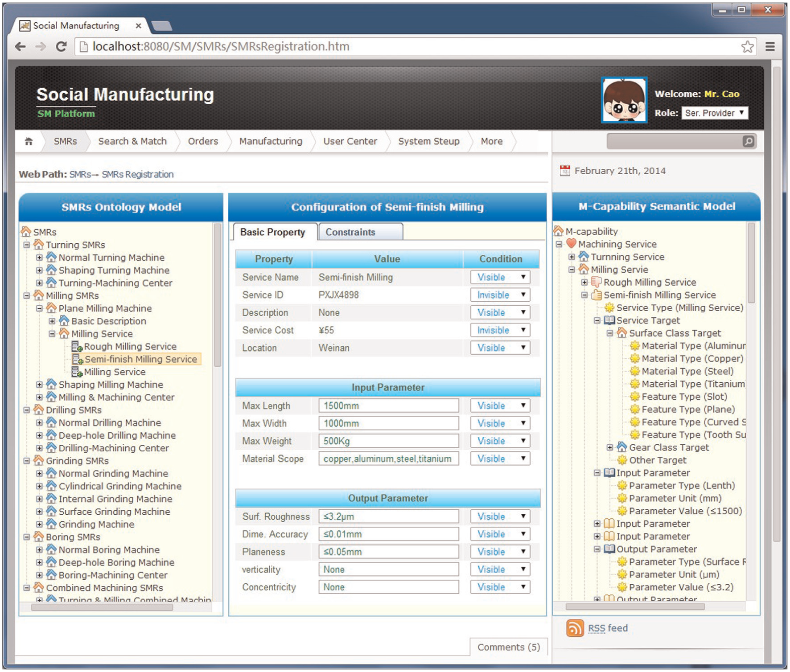
Task: Collapse the Milling SMRs tree node
Action: pos(27,295)
